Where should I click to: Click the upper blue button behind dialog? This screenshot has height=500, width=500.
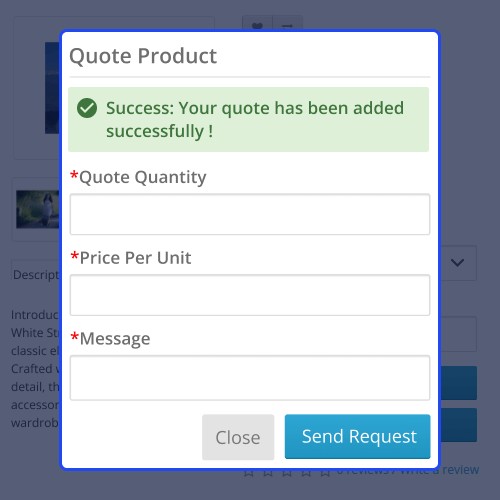click(x=459, y=383)
